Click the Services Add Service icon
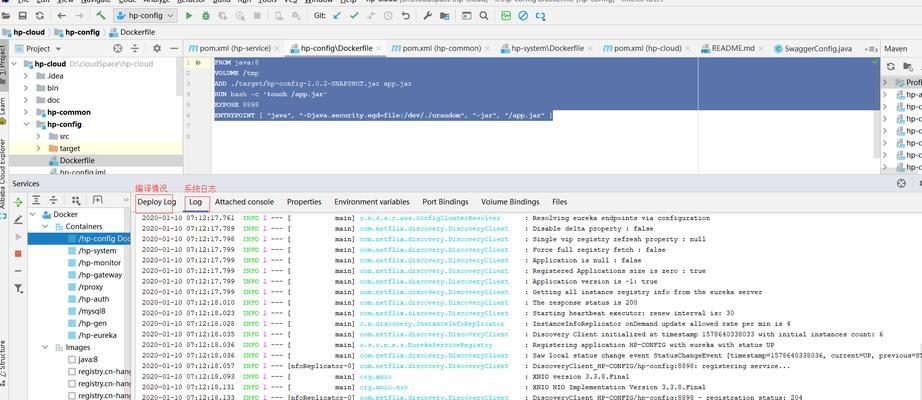 pos(98,200)
